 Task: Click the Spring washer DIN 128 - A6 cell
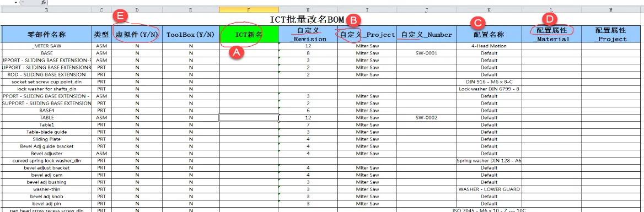tap(489, 160)
